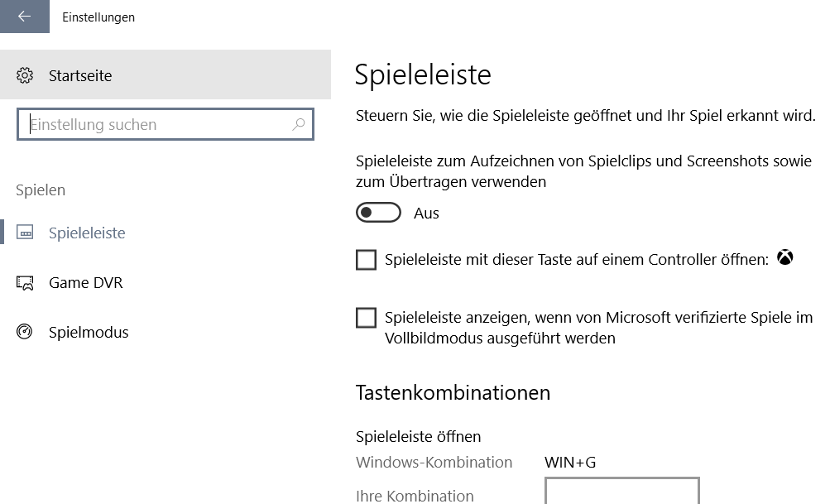Click the Ihre Kombination shortcut box

tap(621, 492)
